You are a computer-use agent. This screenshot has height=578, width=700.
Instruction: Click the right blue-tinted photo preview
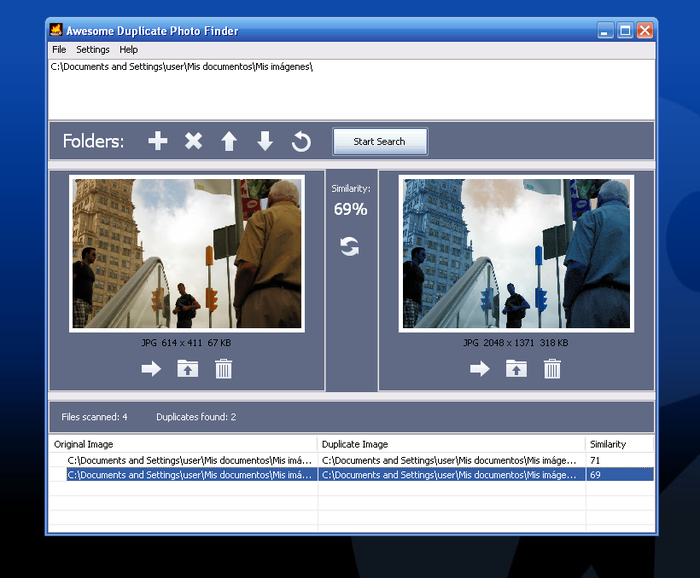click(516, 254)
